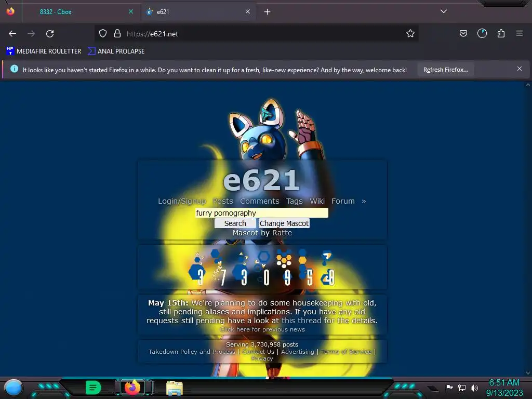Open the Terms of Service footer link
Image resolution: width=532 pixels, height=399 pixels.
coord(346,352)
